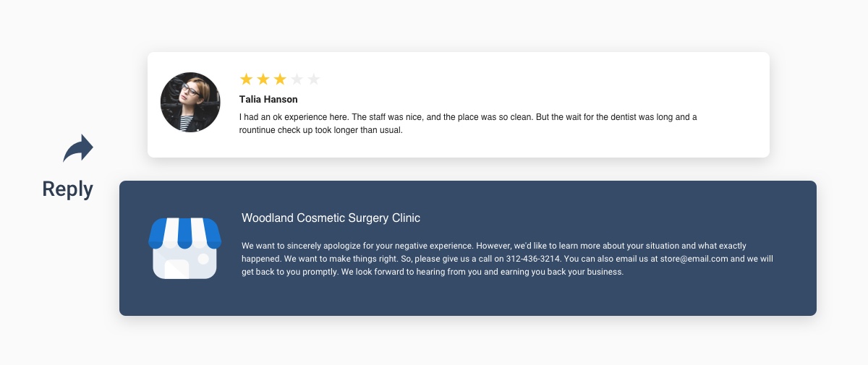Click the phrase 'rountinue check up took longer'
This screenshot has width=868, height=365.
[300, 130]
